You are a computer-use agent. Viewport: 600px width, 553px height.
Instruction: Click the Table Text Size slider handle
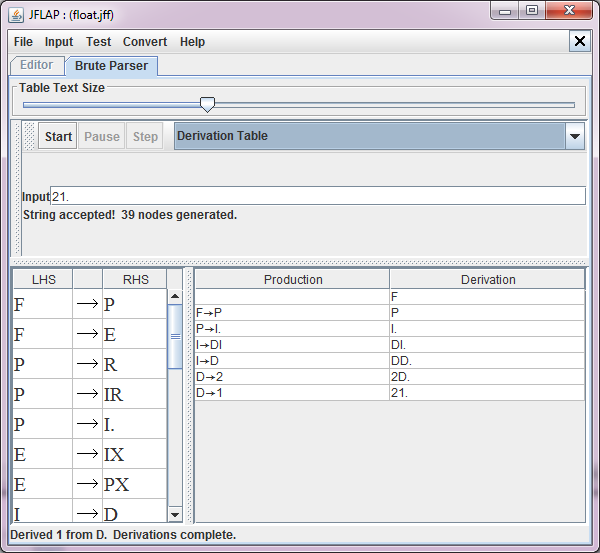tap(207, 104)
